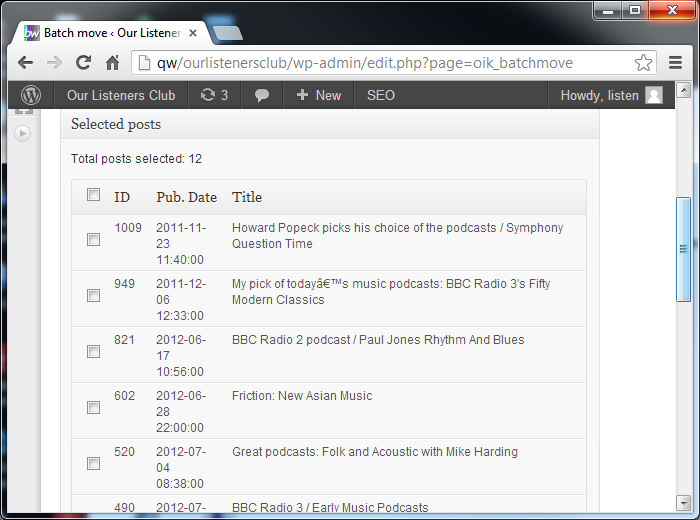Toggle select-all checkbox in table header
This screenshot has width=700, height=520.
(x=93, y=195)
